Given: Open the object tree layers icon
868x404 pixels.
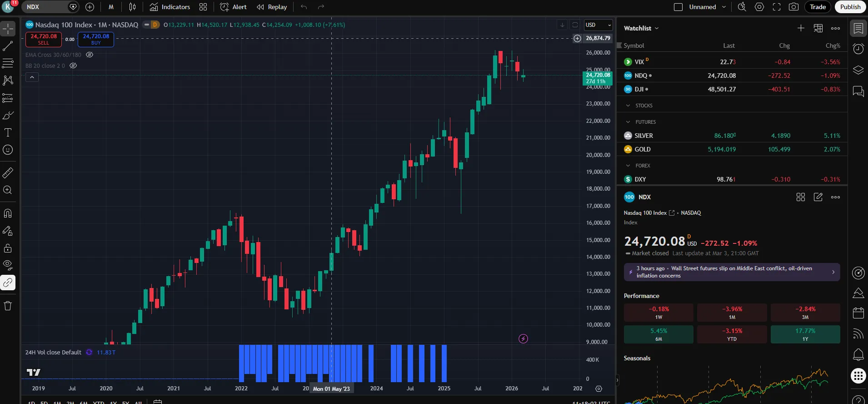Looking at the screenshot, I should [858, 70].
